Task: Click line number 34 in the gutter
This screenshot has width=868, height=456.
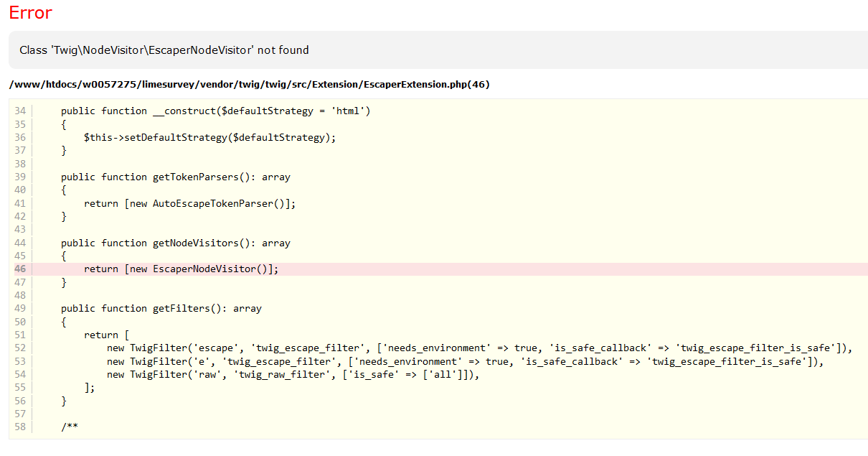Action: [19, 111]
